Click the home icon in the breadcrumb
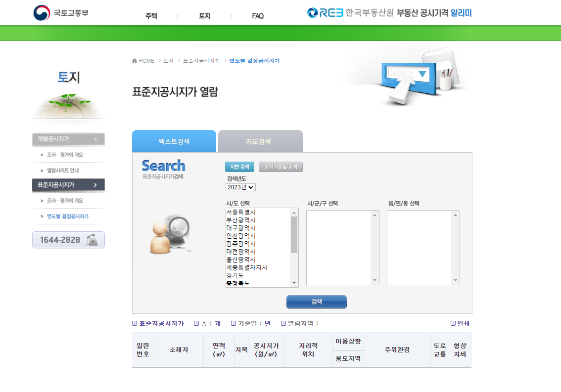Viewport: 561px width, 392px height. pyautogui.click(x=134, y=60)
